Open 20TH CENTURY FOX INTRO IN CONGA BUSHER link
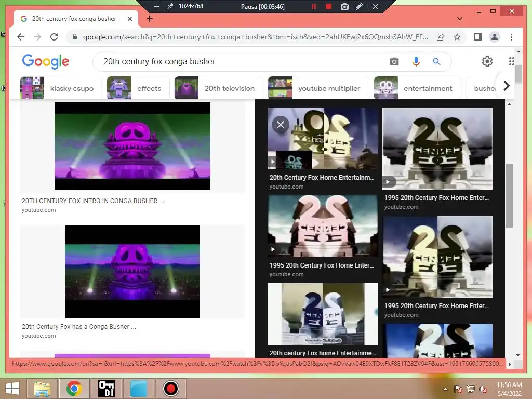The width and height of the screenshot is (532, 399). click(x=92, y=201)
